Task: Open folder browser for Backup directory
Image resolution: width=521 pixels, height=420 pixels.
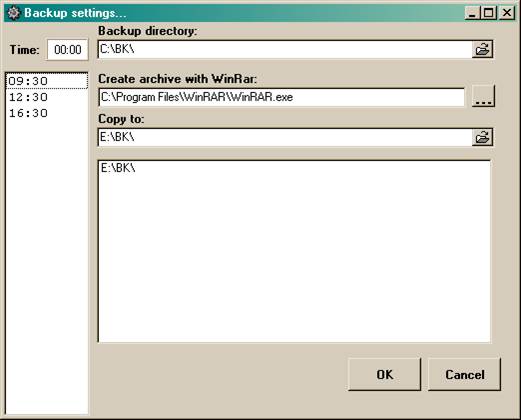Action: 482,50
